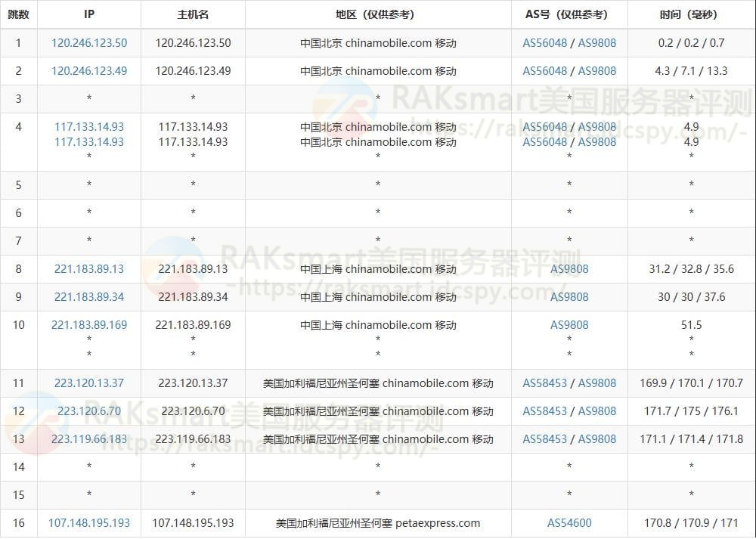756x539 pixels.
Task: Click AS9808 link in hop 9 row
Action: [x=569, y=297]
